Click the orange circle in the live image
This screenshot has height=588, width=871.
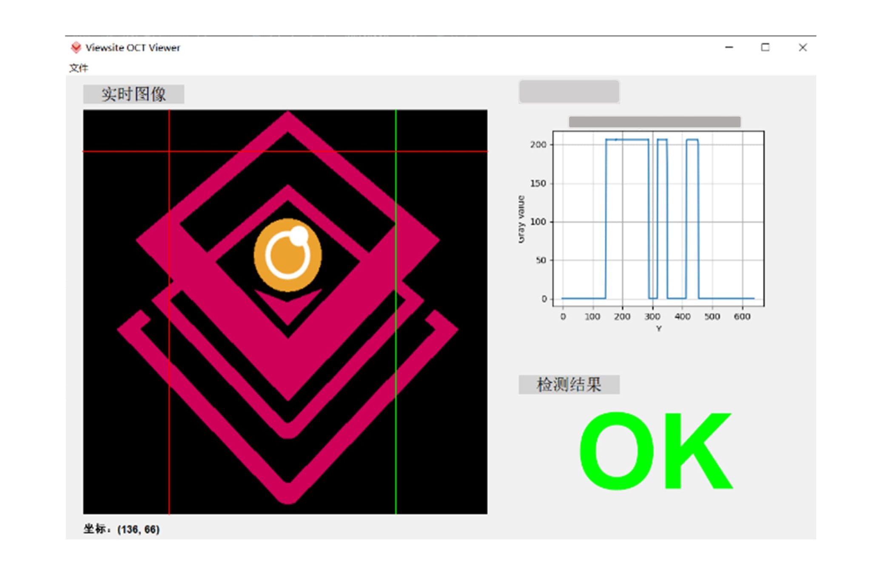287,255
